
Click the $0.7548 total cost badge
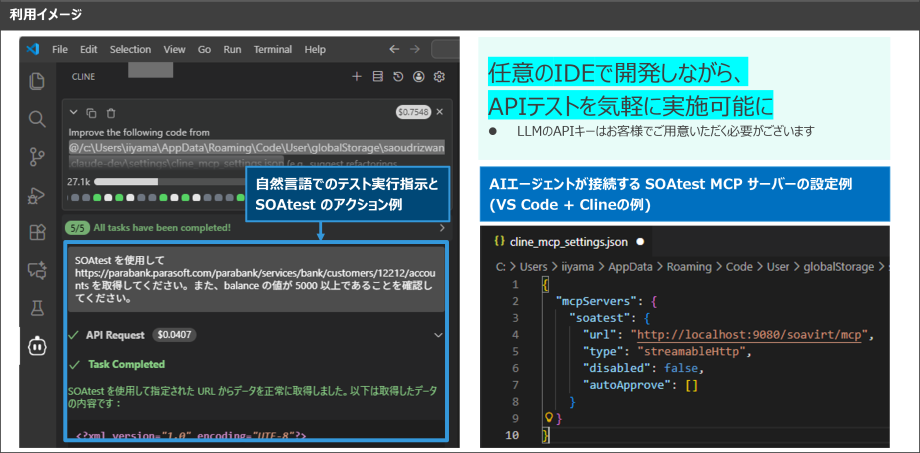pyautogui.click(x=414, y=112)
